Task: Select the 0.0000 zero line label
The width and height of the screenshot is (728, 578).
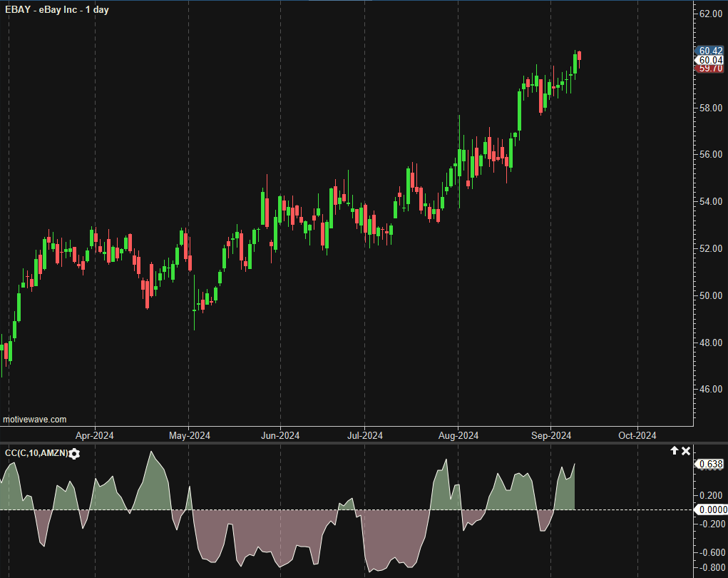Action: 711,509
